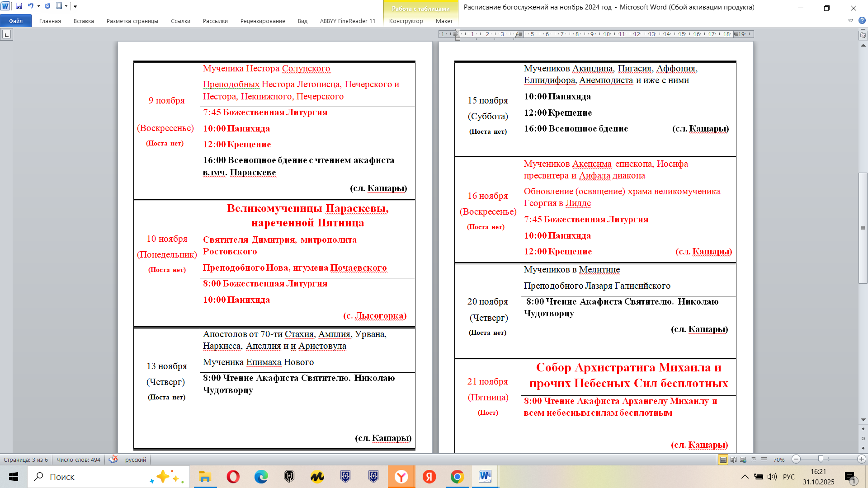Viewport: 868px width, 488px height.
Task: Click the Save icon in Quick Access
Action: [19, 6]
